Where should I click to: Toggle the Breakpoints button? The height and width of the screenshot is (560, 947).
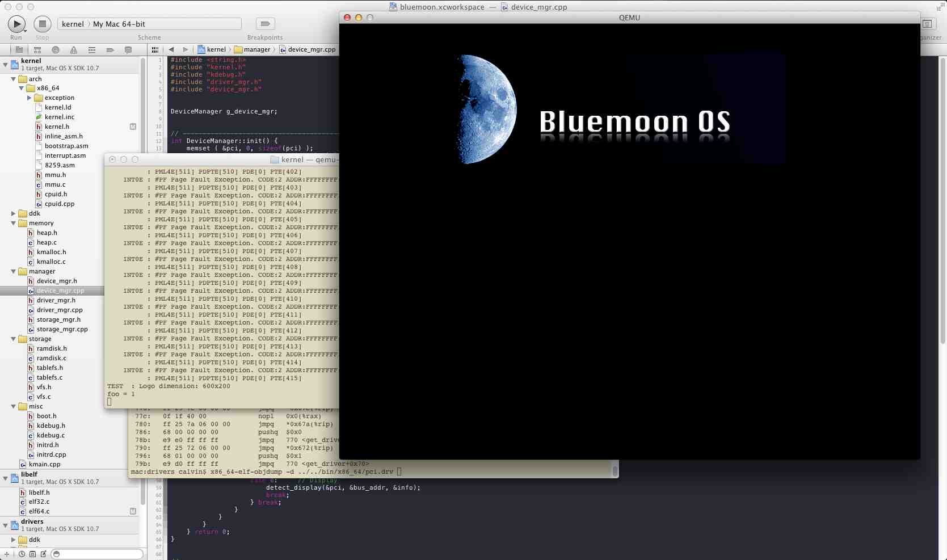click(265, 24)
